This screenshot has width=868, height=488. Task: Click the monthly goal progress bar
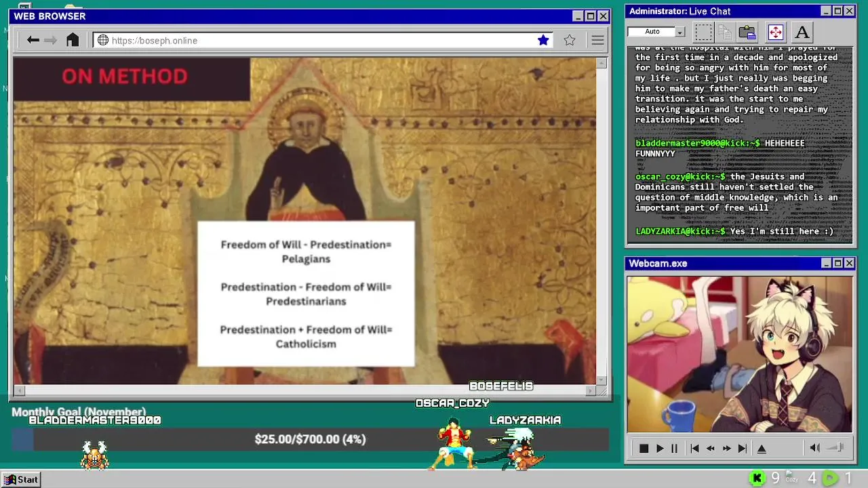click(311, 439)
